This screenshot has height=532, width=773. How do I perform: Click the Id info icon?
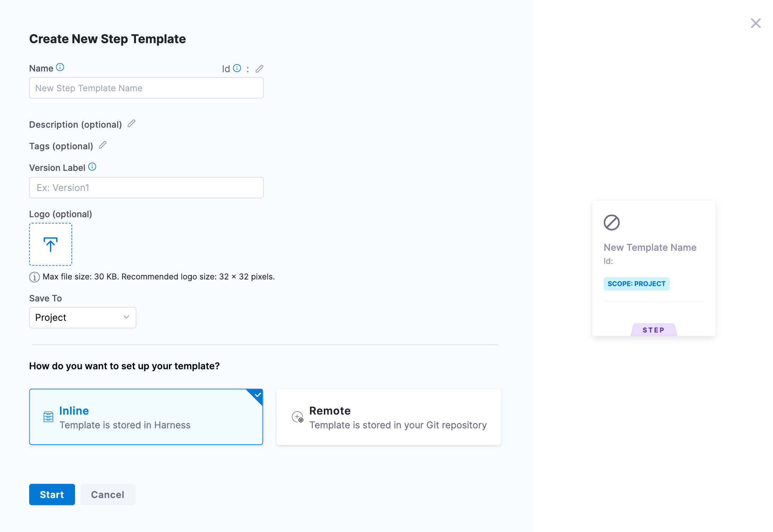coord(237,68)
